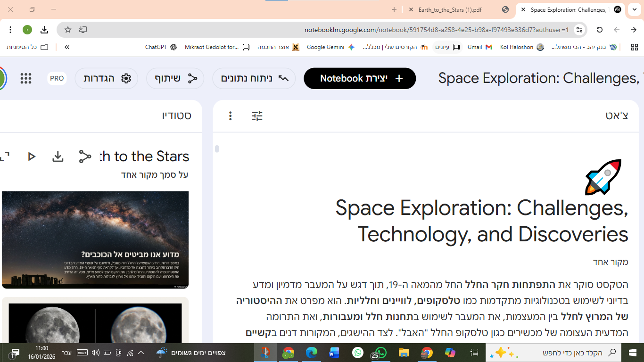The width and height of the screenshot is (644, 362).
Task: Click the browser address bar
Action: pyautogui.click(x=330, y=30)
